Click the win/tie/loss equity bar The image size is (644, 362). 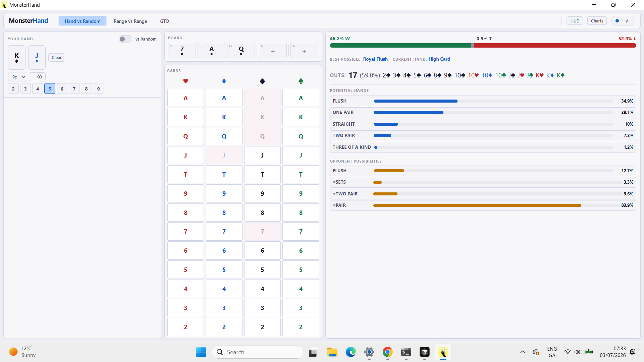tap(483, 45)
